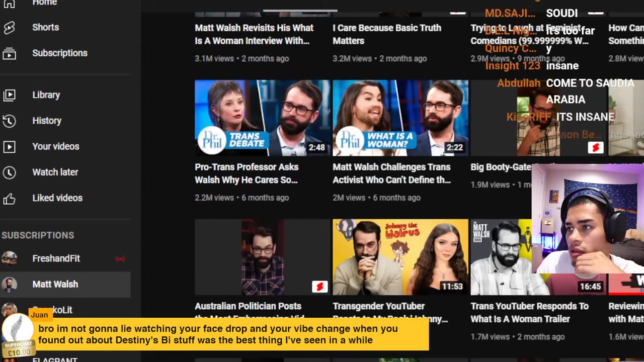Viewport: 644px width, 362px height.
Task: Open the Watch later clock icon
Action: tap(9, 172)
